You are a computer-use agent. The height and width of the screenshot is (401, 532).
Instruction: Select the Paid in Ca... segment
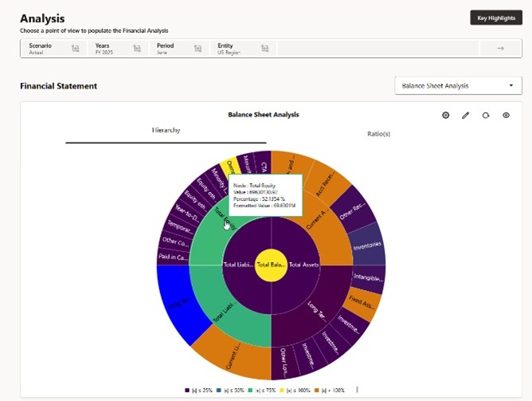point(173,257)
